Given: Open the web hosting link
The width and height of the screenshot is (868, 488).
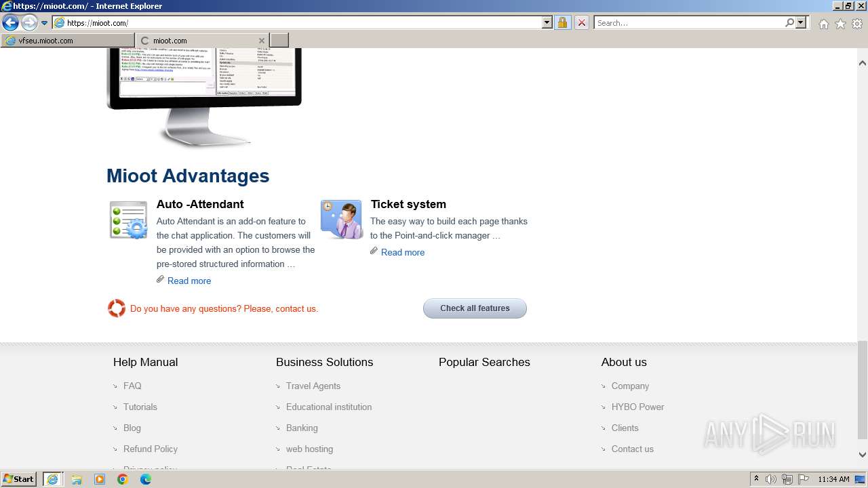Looking at the screenshot, I should [x=309, y=449].
